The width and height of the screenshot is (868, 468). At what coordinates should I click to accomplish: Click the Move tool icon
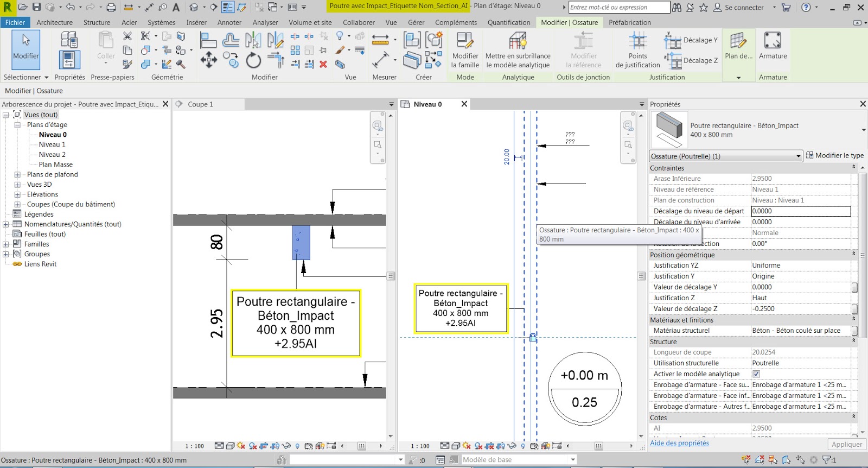point(209,60)
